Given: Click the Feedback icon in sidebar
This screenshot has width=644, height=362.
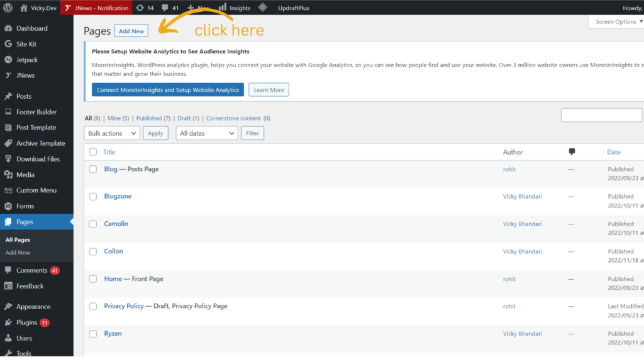Looking at the screenshot, I should click(8, 286).
